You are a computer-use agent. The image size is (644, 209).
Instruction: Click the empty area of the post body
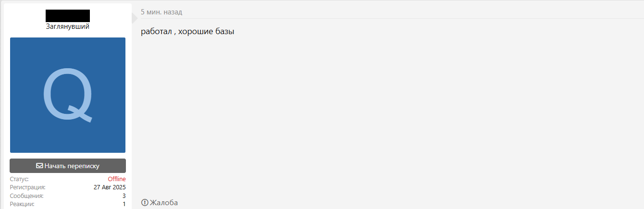(x=384, y=115)
